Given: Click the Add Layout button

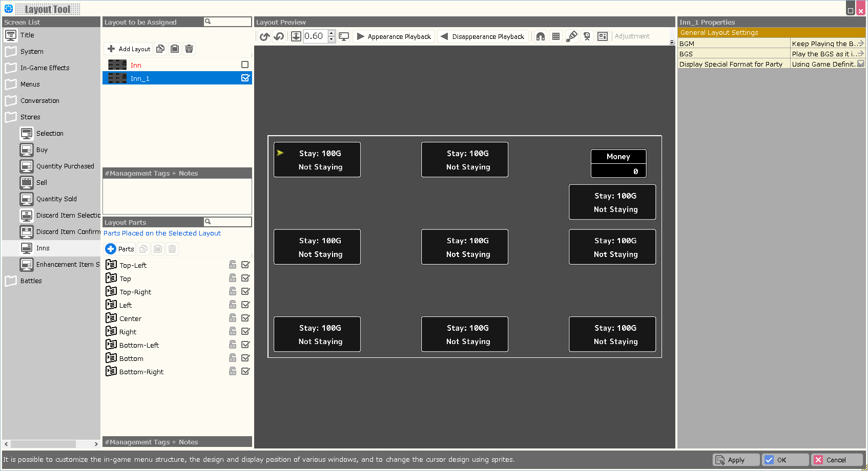Looking at the screenshot, I should point(129,49).
